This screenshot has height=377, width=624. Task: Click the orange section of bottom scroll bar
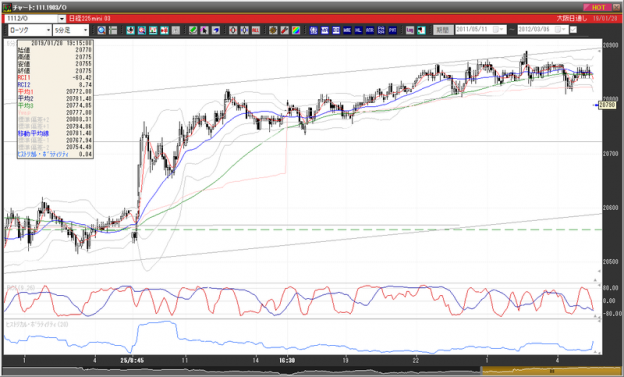point(551,371)
